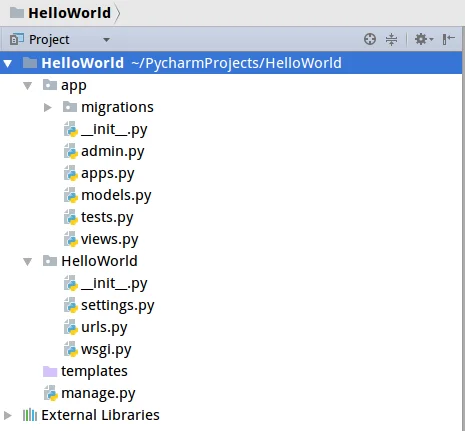Click the vertical scrollbar of the project tree

pyautogui.click(x=463, y=241)
